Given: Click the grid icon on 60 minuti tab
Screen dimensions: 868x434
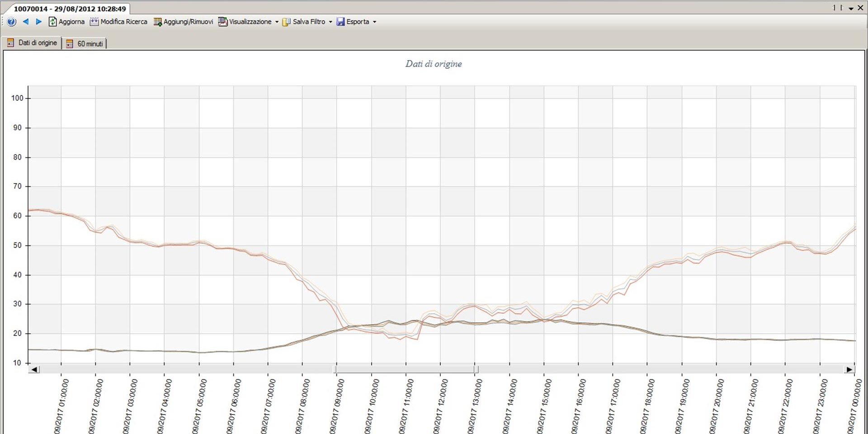Looking at the screenshot, I should coord(70,43).
